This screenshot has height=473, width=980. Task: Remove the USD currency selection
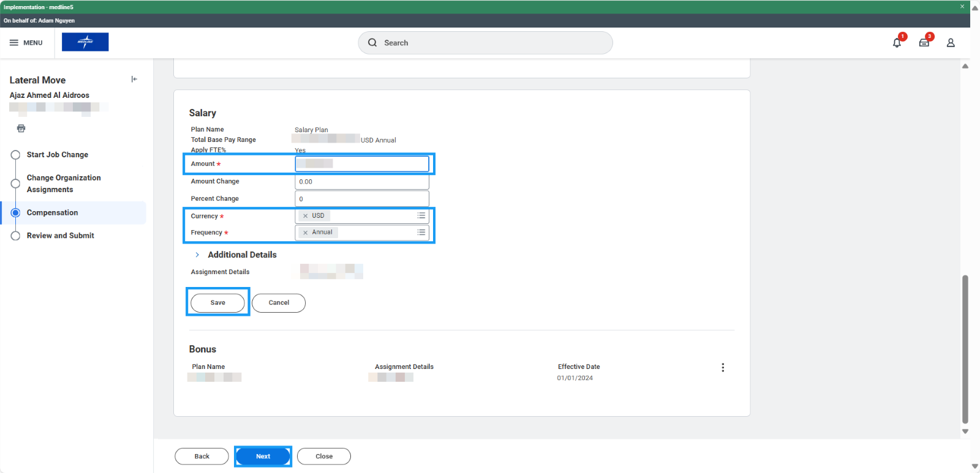(x=306, y=216)
